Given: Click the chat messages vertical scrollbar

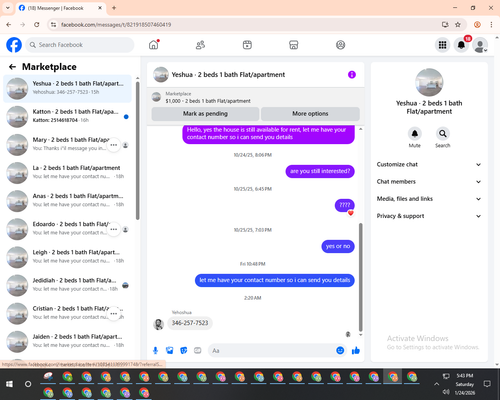Looking at the screenshot, I should [x=360, y=277].
